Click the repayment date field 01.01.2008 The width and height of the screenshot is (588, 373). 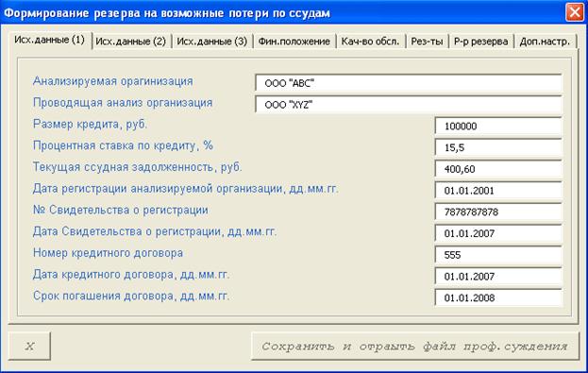[x=498, y=297]
